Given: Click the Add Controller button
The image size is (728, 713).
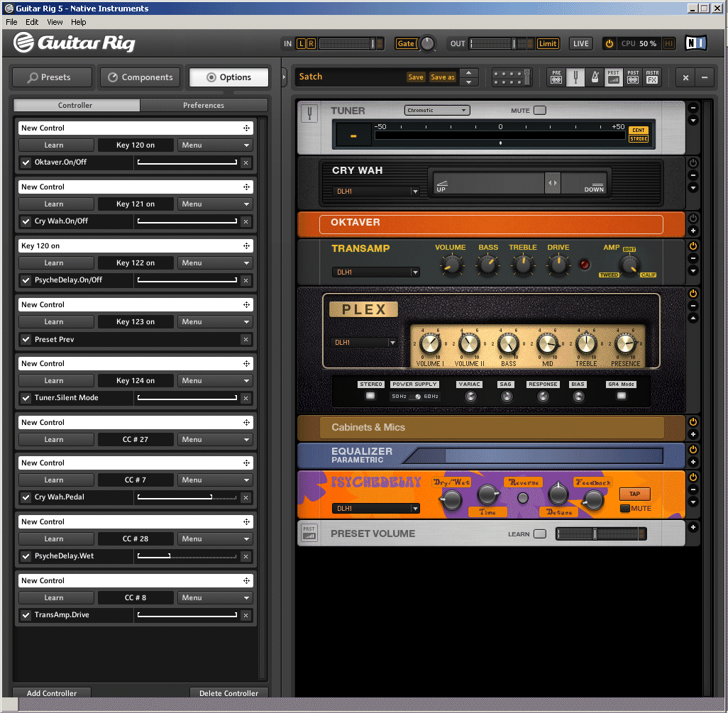Looking at the screenshot, I should 52,692.
